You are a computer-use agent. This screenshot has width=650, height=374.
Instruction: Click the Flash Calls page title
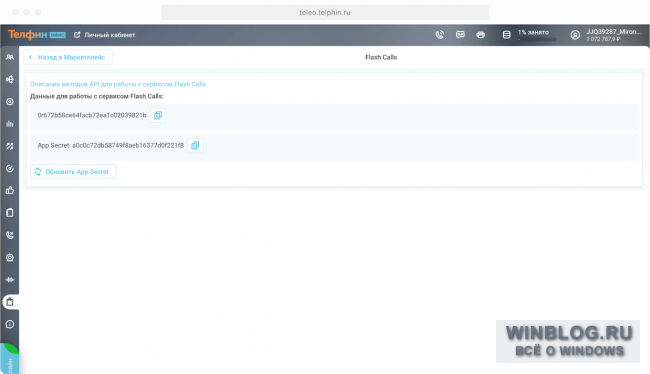pyautogui.click(x=381, y=57)
